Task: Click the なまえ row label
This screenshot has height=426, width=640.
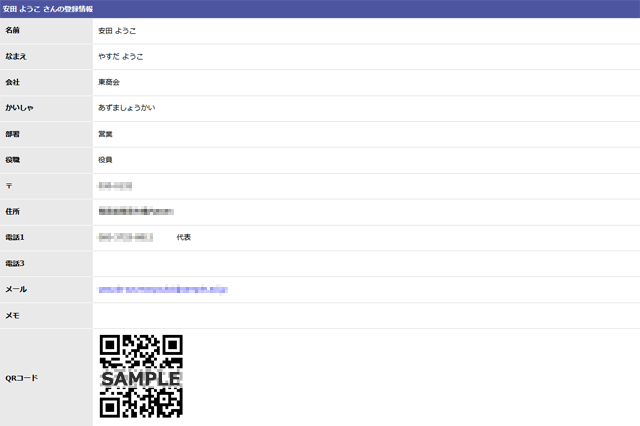Action: pos(15,57)
